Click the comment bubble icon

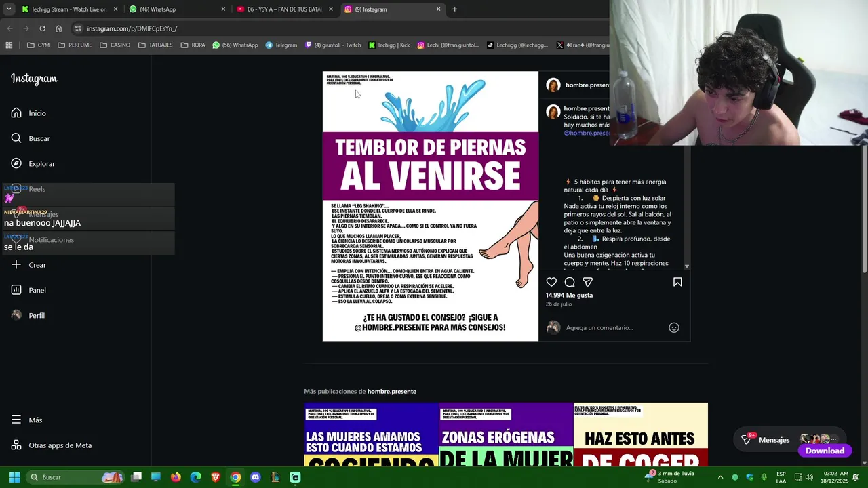(570, 282)
